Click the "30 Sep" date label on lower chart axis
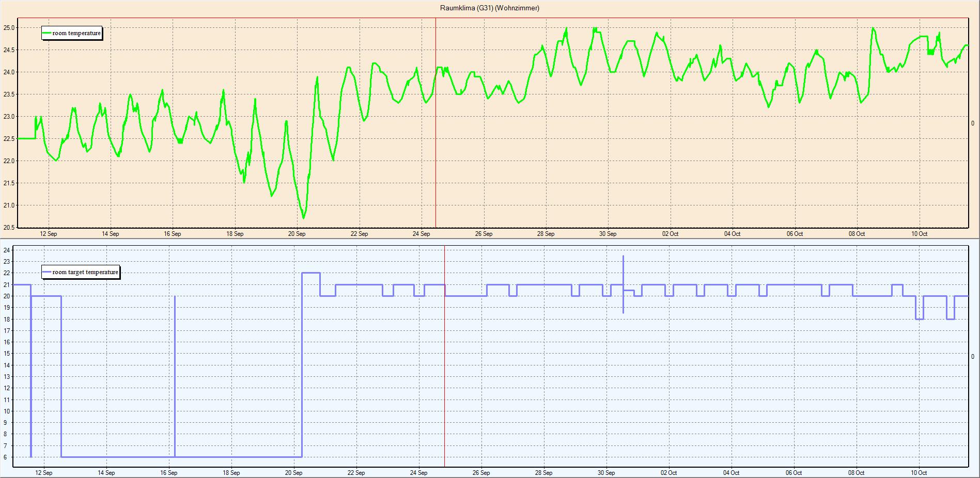 pyautogui.click(x=606, y=473)
